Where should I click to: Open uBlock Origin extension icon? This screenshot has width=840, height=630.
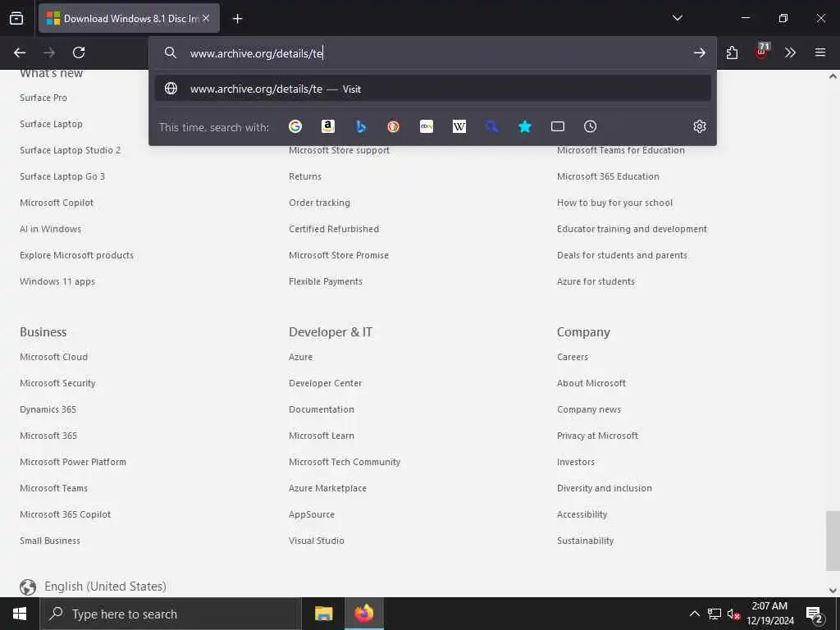[x=761, y=52]
